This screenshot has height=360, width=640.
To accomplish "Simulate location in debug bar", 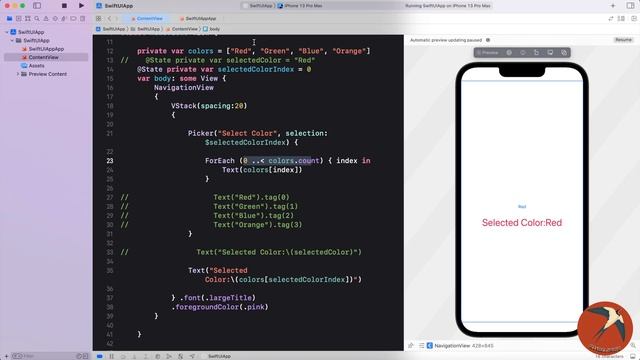I will pos(192,356).
